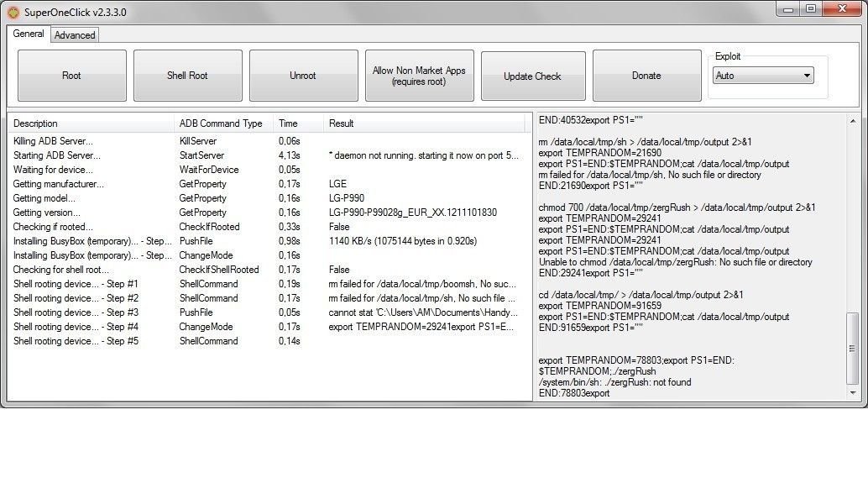The image size is (868, 504).
Task: Click the 'CheckIfShellRooted' command cell
Action: pyautogui.click(x=218, y=270)
